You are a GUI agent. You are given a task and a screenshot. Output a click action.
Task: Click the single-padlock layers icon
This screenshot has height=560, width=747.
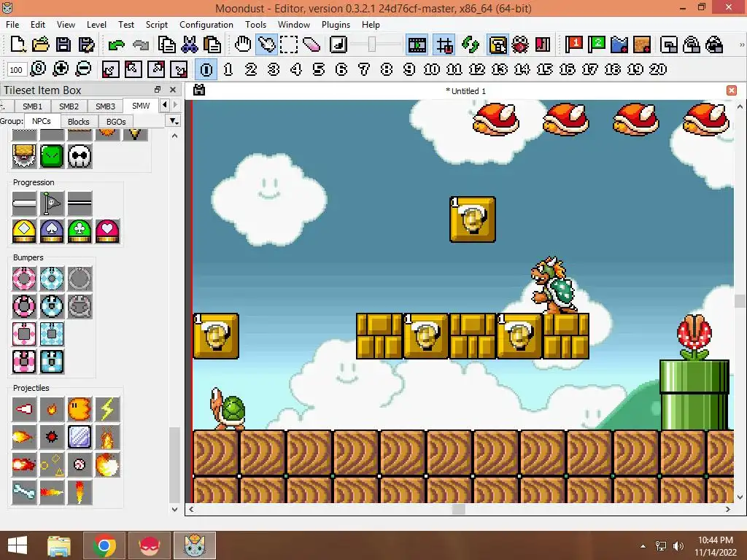click(x=692, y=44)
